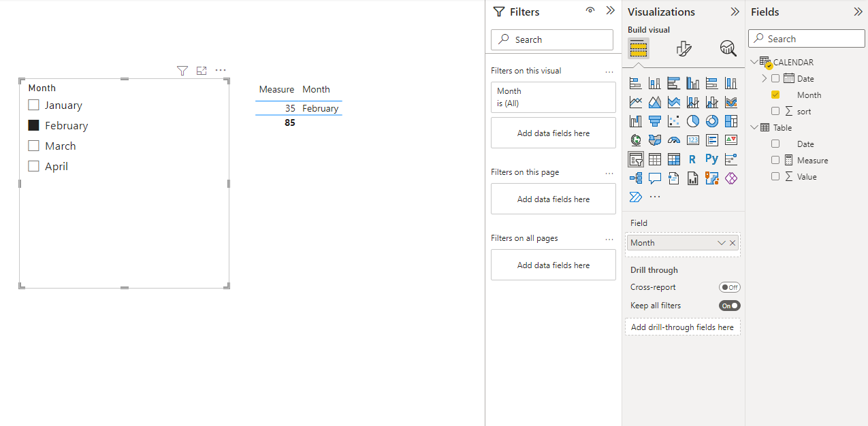Select the Slicer visual icon
The height and width of the screenshot is (426, 868).
(636, 159)
